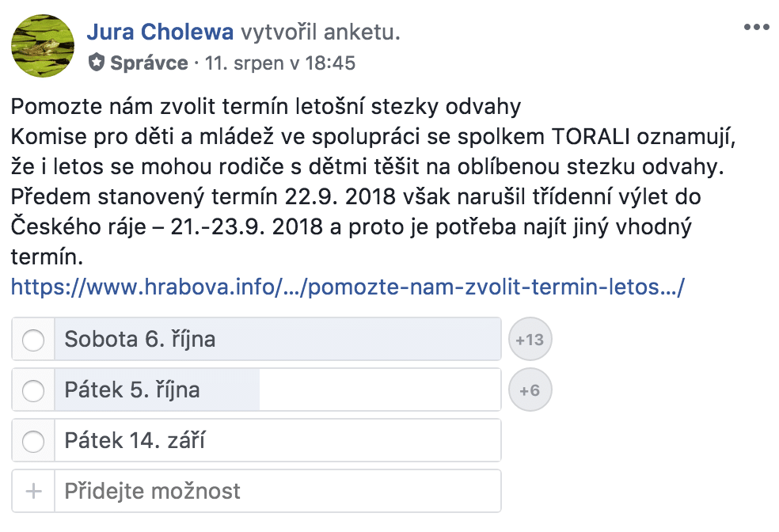Focus the Přidejte možnost input field
Image resolution: width=779 pixels, height=532 pixels.
pos(277,491)
